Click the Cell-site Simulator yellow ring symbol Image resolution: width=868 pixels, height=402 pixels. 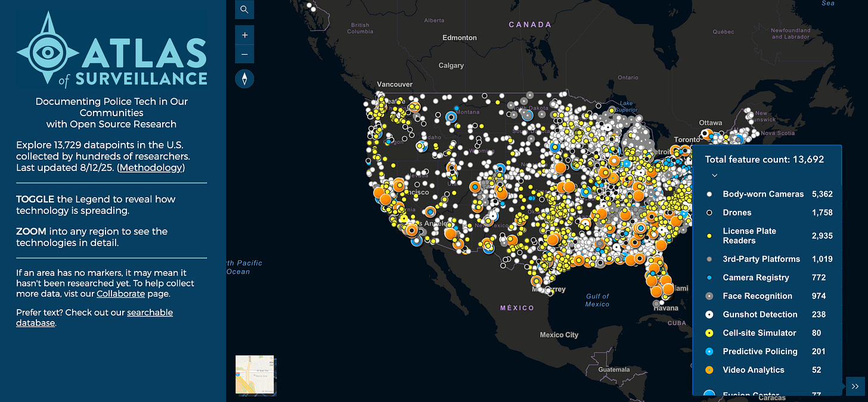[709, 333]
